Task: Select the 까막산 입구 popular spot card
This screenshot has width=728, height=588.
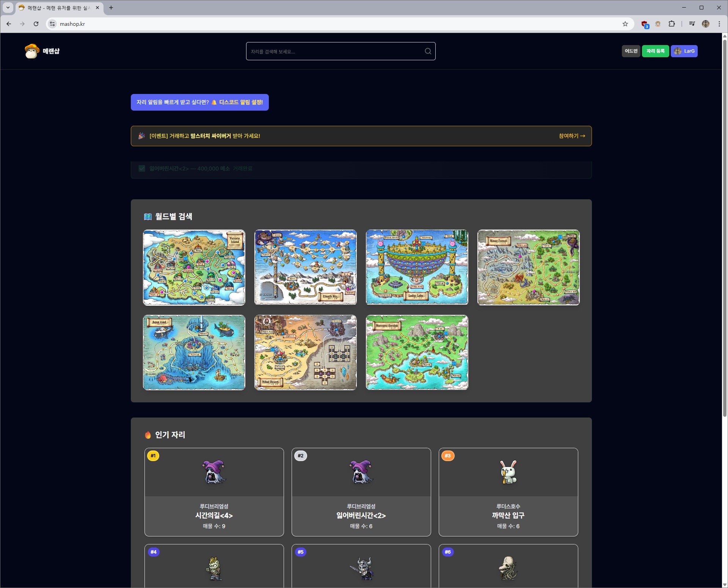Action: tap(508, 492)
